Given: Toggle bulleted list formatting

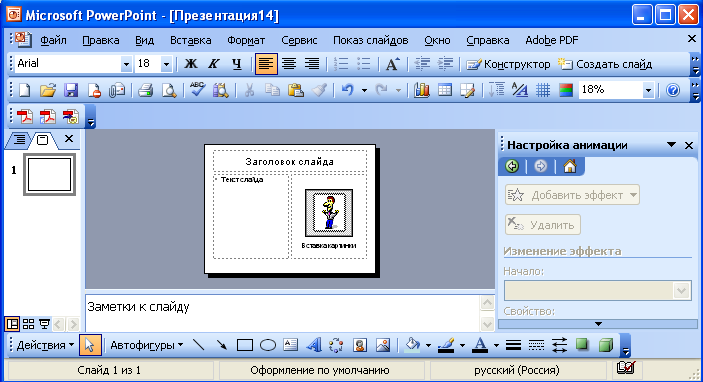Looking at the screenshot, I should click(x=364, y=64).
